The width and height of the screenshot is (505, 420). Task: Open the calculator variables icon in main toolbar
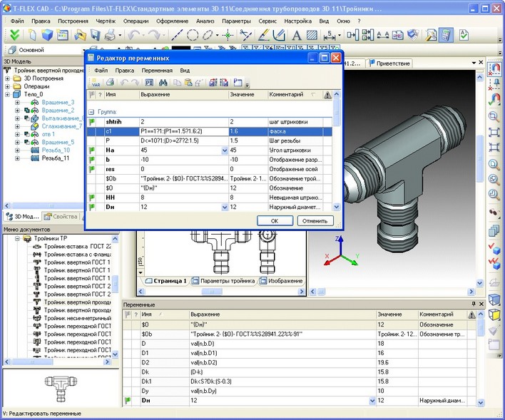click(x=445, y=35)
